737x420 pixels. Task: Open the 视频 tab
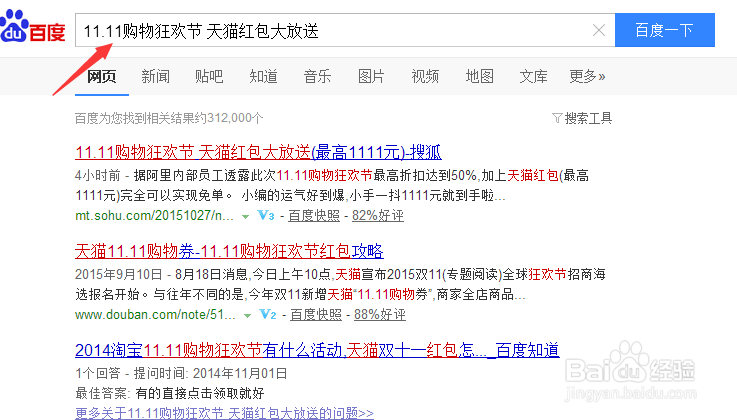click(425, 76)
